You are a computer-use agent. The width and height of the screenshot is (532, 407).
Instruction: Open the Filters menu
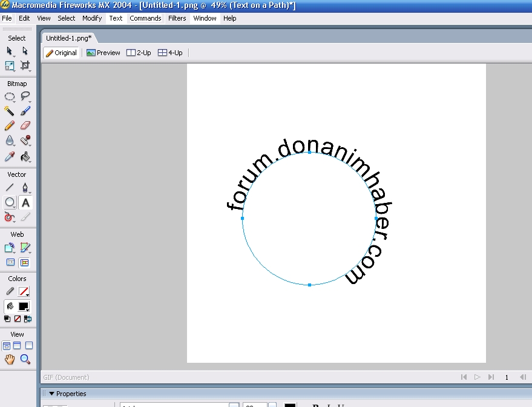point(177,18)
